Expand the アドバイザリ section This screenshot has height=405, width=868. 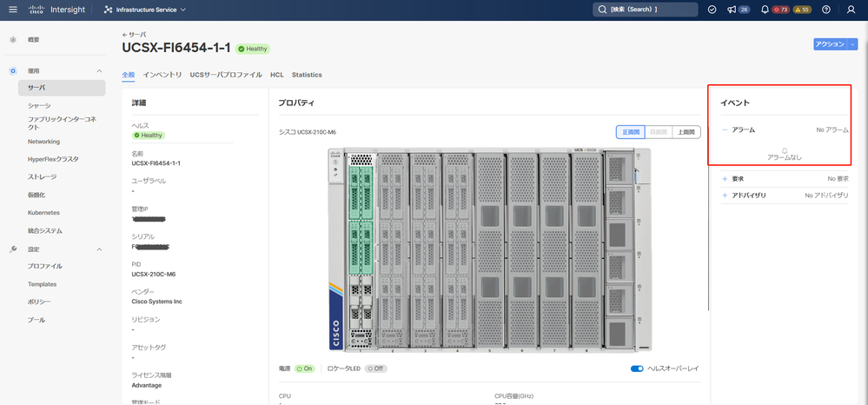point(725,196)
